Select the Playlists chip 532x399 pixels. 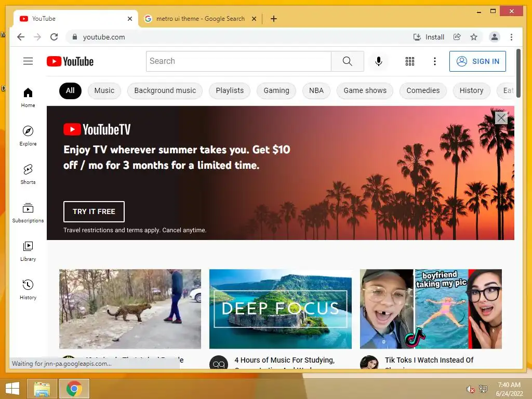(230, 90)
